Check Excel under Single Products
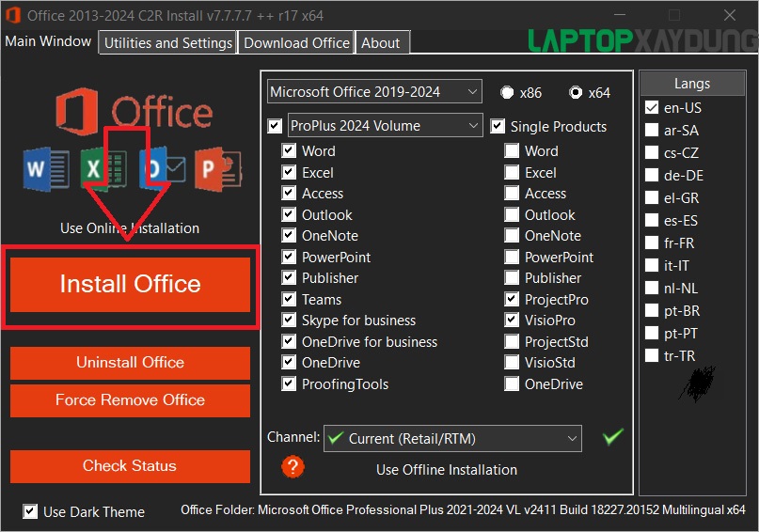This screenshot has height=532, width=759. point(512,172)
